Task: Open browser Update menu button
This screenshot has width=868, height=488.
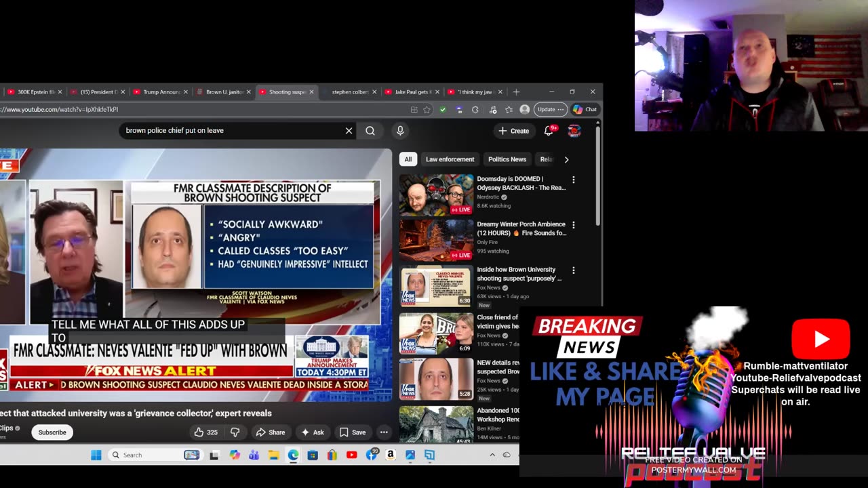Action: point(550,109)
